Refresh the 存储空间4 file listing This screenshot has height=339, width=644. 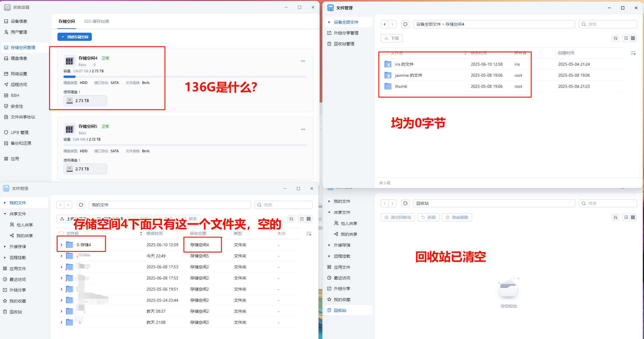[405, 24]
